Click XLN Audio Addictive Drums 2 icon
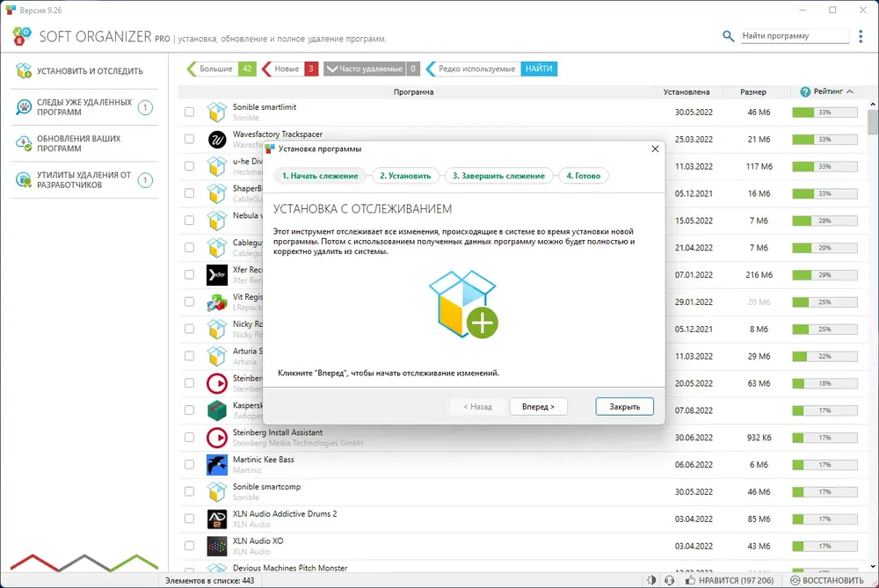This screenshot has width=879, height=588. tap(217, 519)
